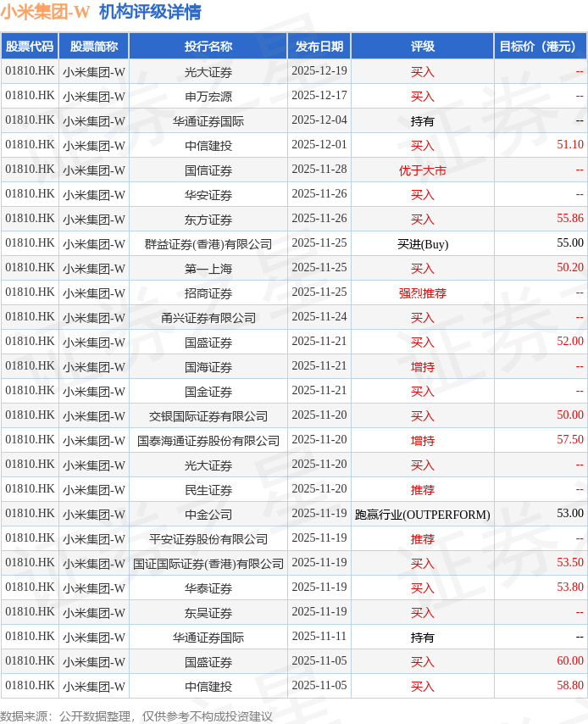Click target price 55.86
Image resolution: width=588 pixels, height=724 pixels.
(570, 219)
